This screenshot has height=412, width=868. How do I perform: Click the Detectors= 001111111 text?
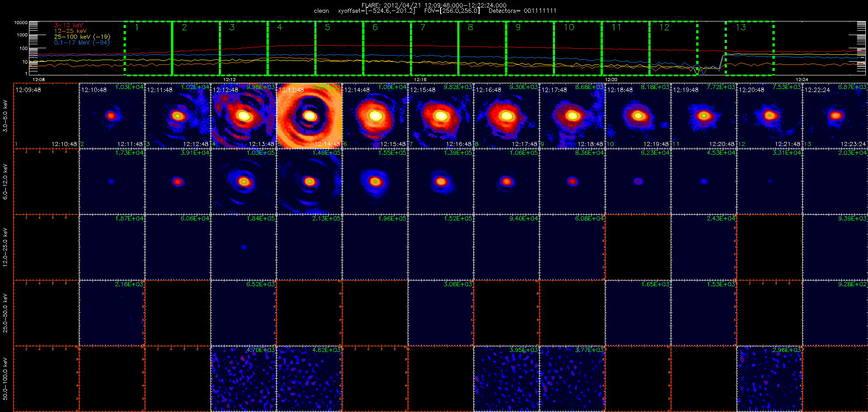pyautogui.click(x=523, y=11)
